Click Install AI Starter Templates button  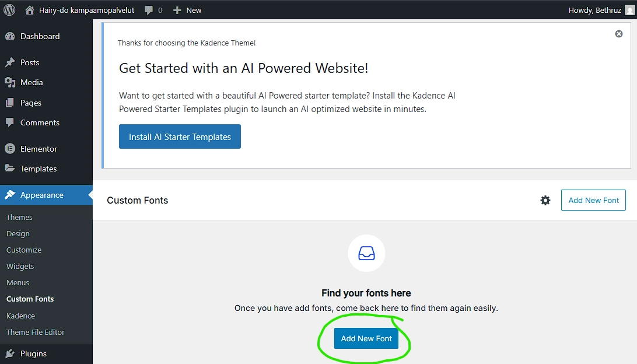point(180,136)
